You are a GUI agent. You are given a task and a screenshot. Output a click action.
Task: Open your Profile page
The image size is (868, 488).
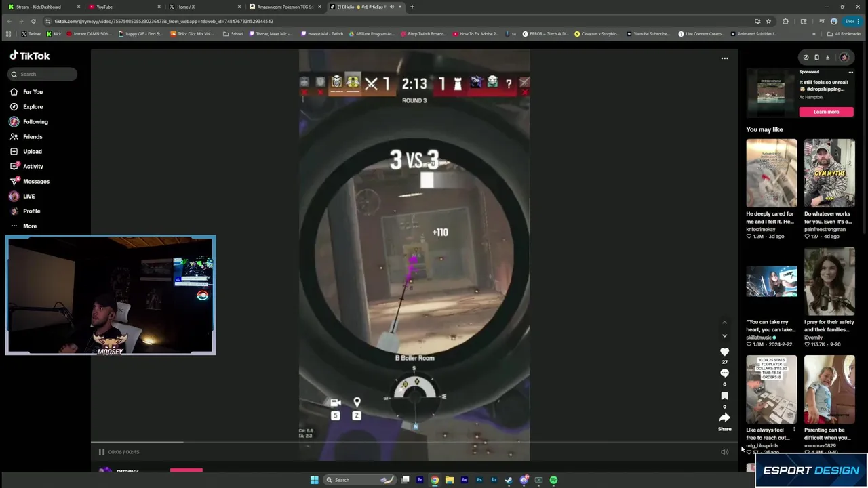click(x=26, y=211)
